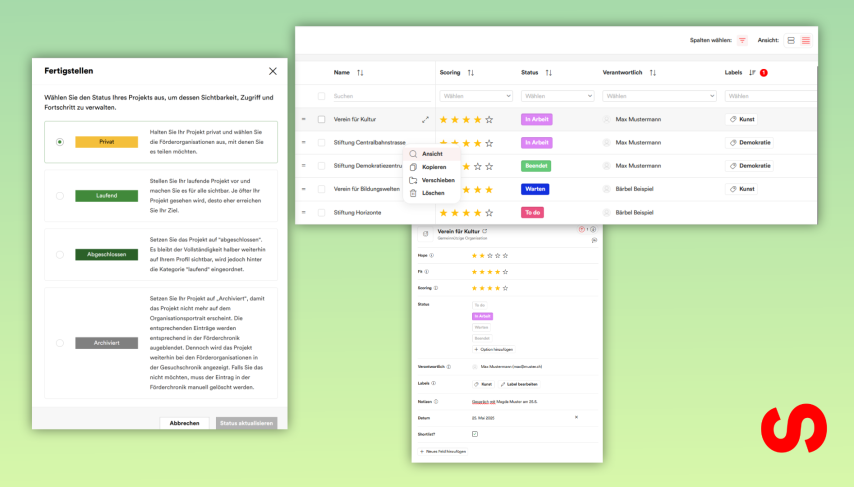Click the Label bearbeiten button
The width and height of the screenshot is (854, 487).
click(519, 384)
